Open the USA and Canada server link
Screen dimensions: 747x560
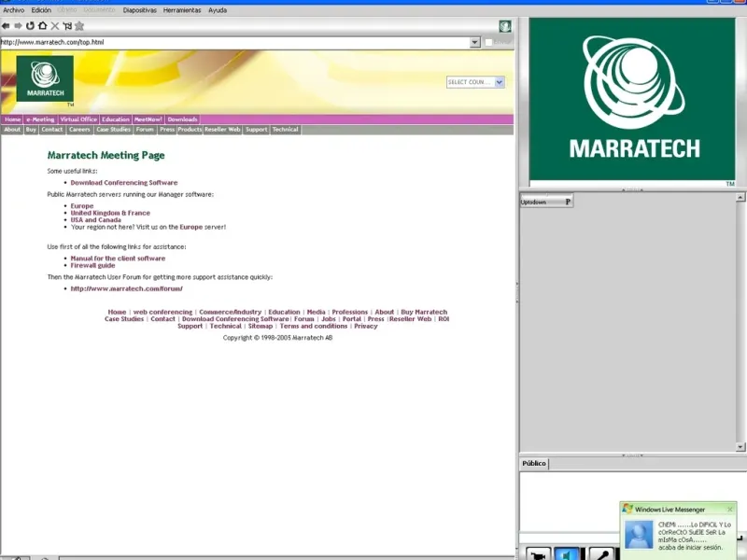[x=96, y=220]
